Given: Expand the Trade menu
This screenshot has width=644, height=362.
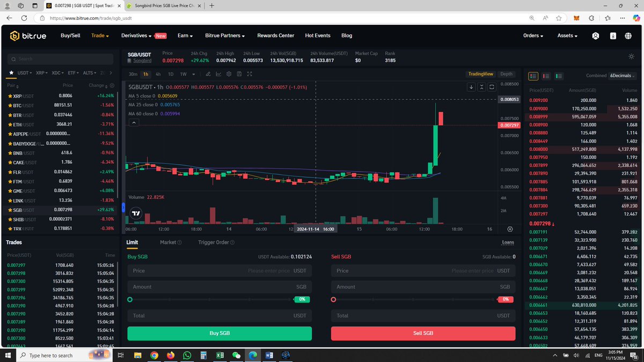Looking at the screenshot, I should point(100,35).
